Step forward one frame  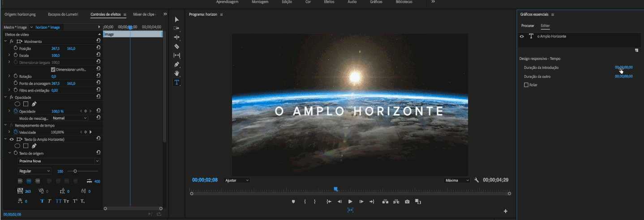[361, 202]
